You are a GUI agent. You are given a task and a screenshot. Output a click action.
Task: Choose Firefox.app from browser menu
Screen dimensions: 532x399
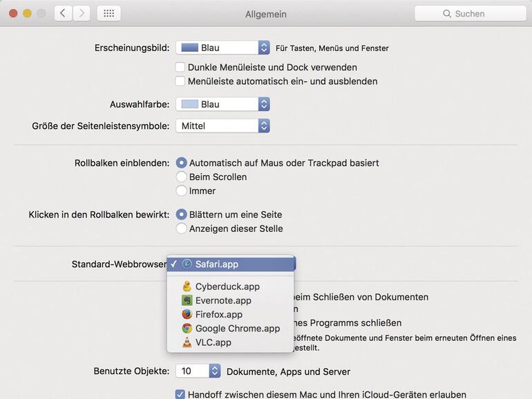pos(219,314)
